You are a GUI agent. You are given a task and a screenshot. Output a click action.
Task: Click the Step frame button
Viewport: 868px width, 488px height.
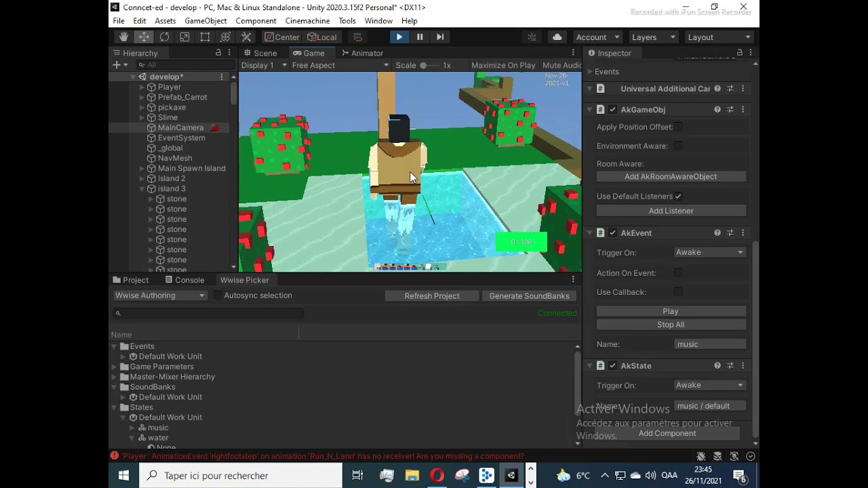(x=440, y=37)
